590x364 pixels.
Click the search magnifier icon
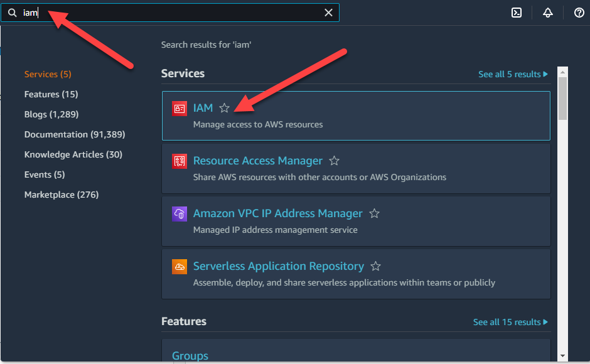(x=12, y=13)
